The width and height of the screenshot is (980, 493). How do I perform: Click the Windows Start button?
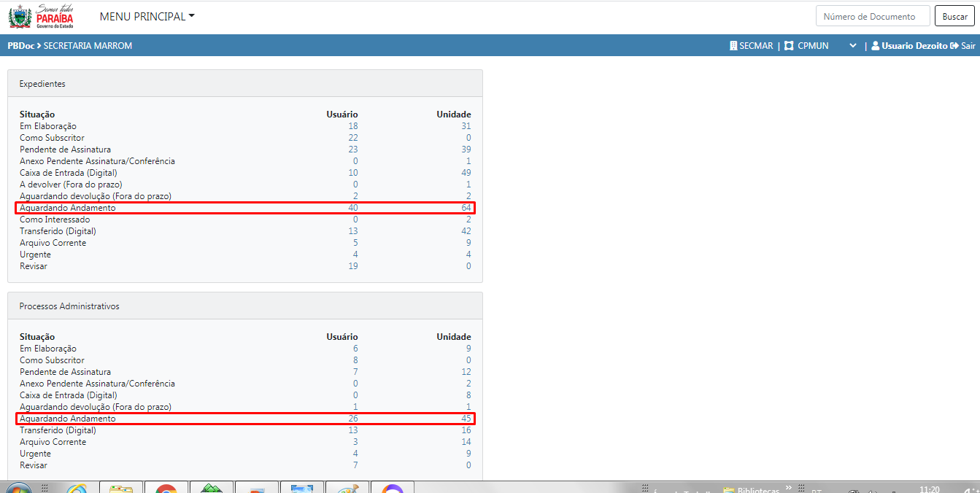click(x=18, y=488)
